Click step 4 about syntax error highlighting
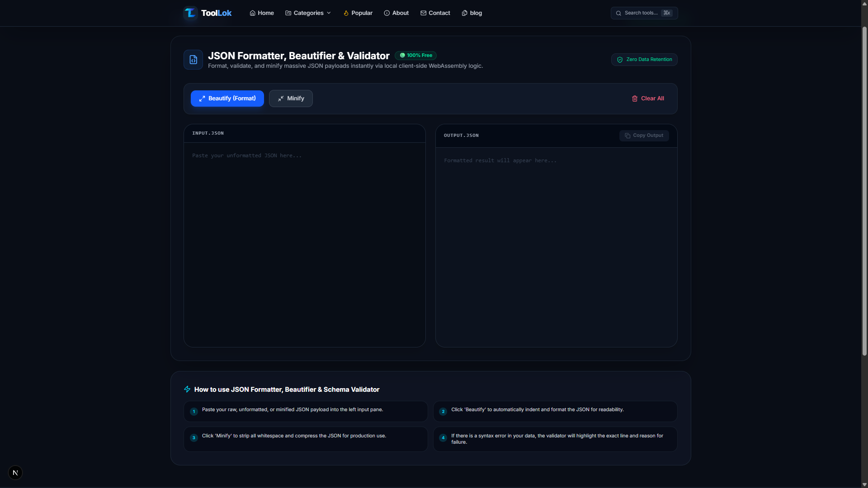 tap(555, 439)
